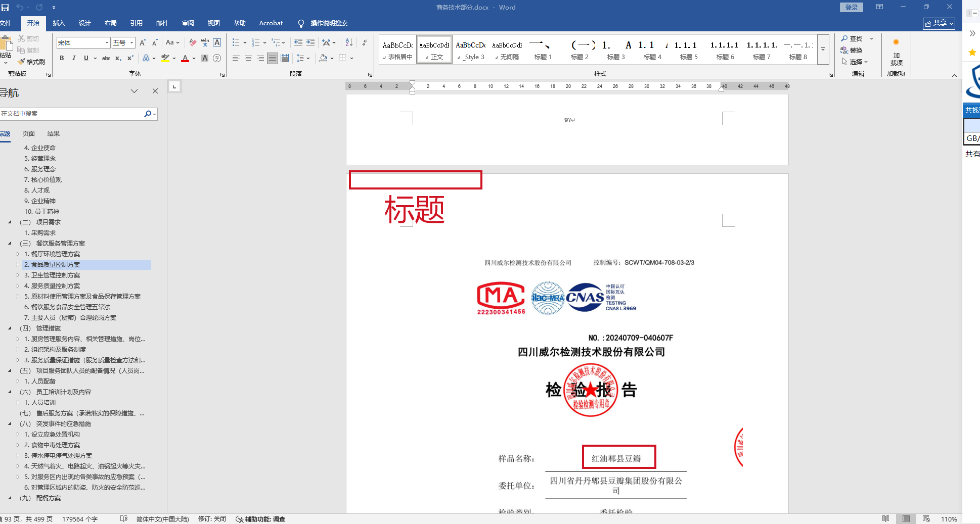Viewport: 980px width, 524px height.
Task: Open the 引用 ribbon tab
Action: click(x=137, y=23)
